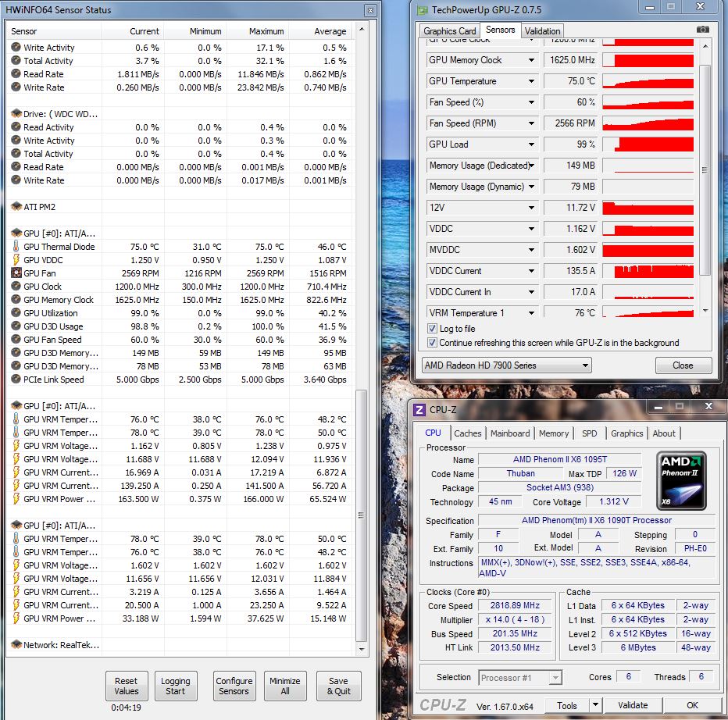
Task: Click the GPU Temperature red history graph
Action: click(648, 81)
